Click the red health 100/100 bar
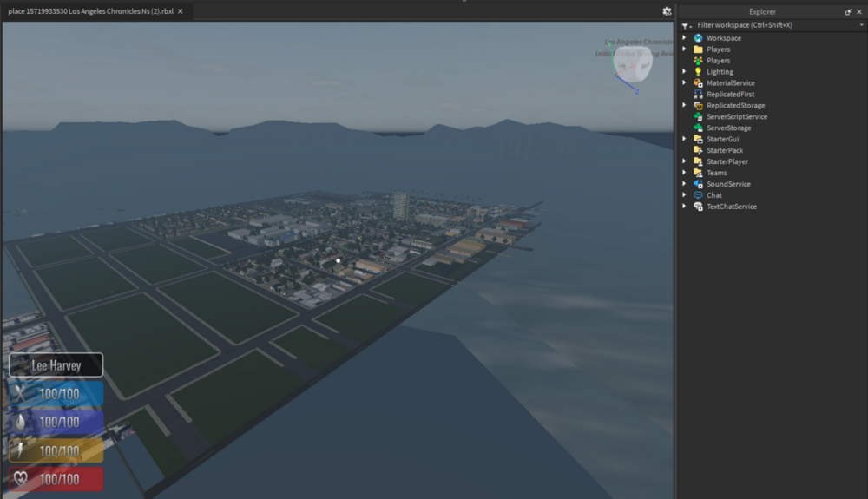The image size is (868, 499). 56,479
